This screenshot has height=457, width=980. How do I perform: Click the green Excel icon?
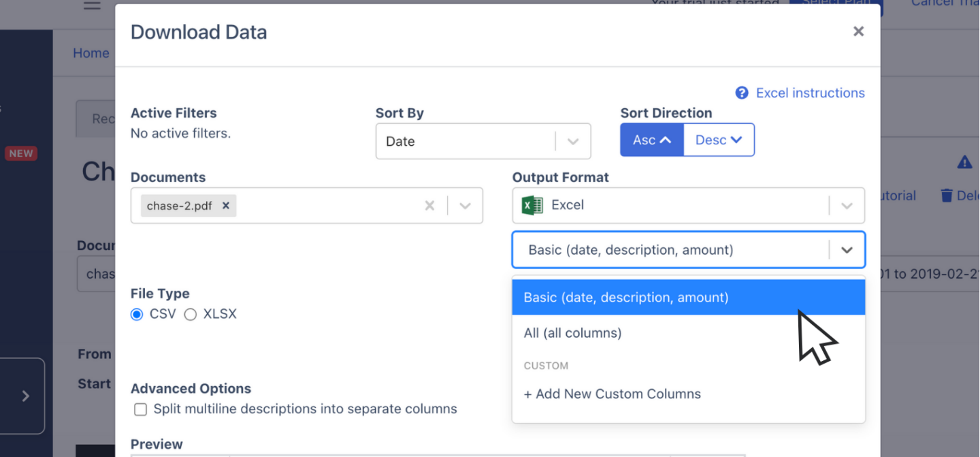(532, 205)
